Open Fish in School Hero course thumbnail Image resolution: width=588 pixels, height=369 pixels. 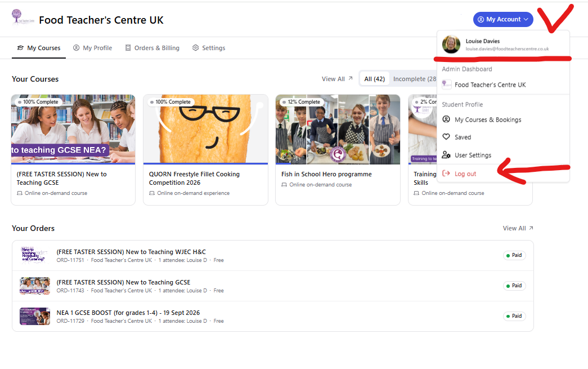(x=338, y=129)
